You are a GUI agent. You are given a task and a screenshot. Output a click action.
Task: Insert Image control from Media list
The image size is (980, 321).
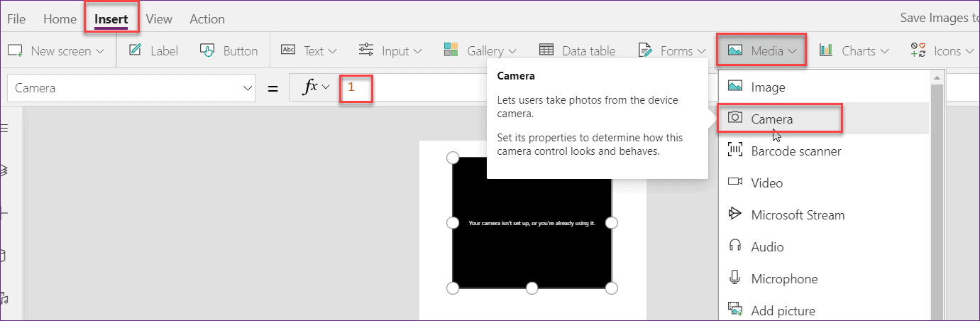(x=768, y=87)
